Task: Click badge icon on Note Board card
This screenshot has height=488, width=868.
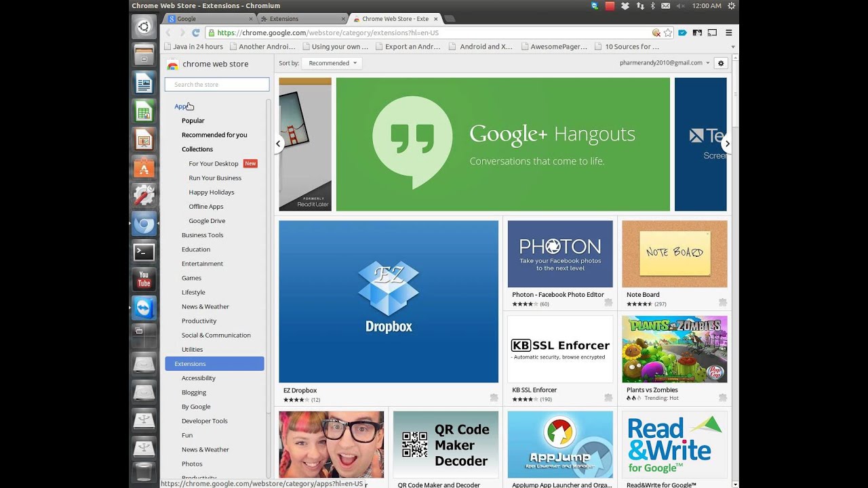Action: 723,302
